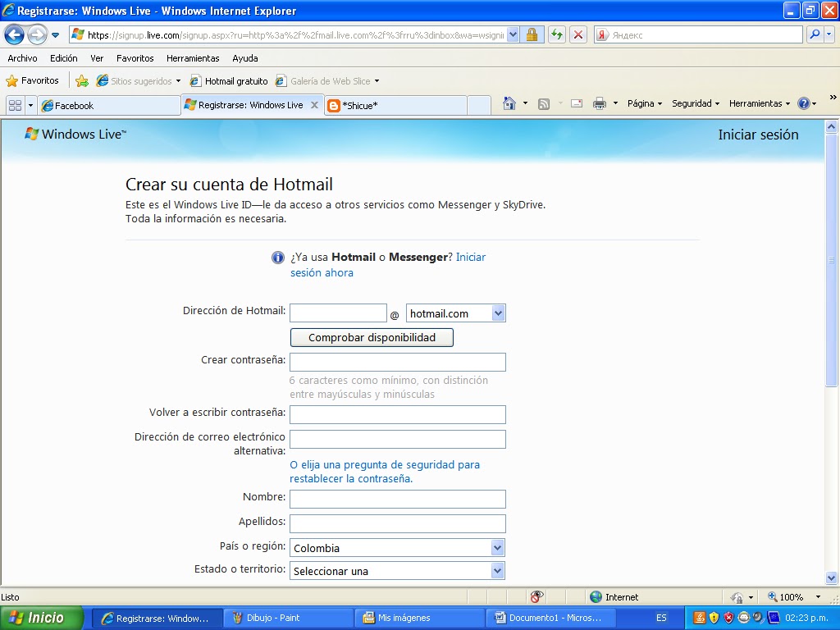Open Mis imágenes from the taskbar
Image resolution: width=840 pixels, height=630 pixels.
419,618
